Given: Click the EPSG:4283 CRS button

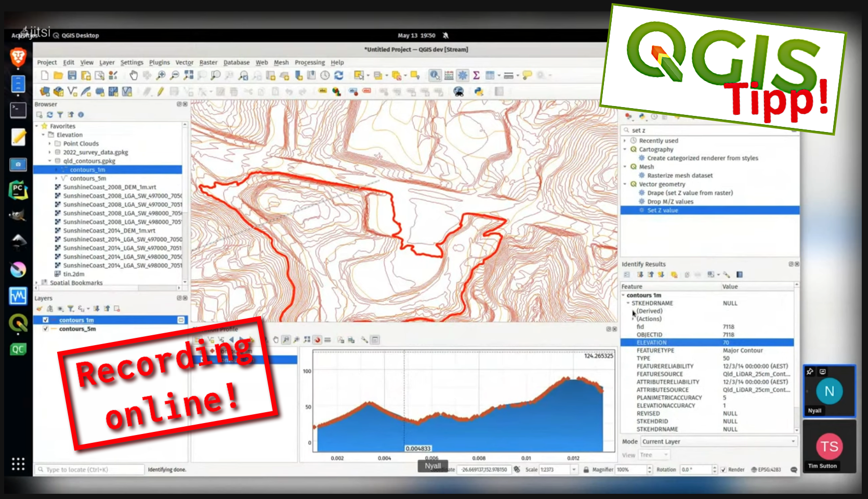Looking at the screenshot, I should click(x=766, y=469).
